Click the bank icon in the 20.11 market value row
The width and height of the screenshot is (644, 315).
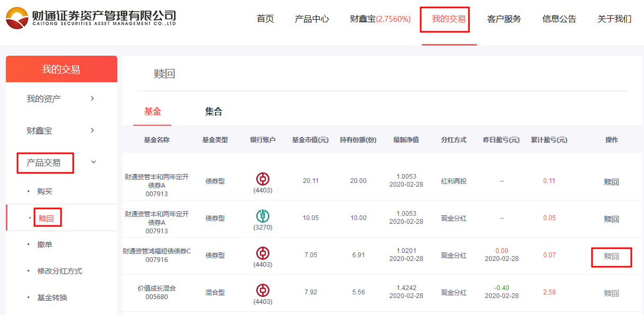(x=263, y=179)
